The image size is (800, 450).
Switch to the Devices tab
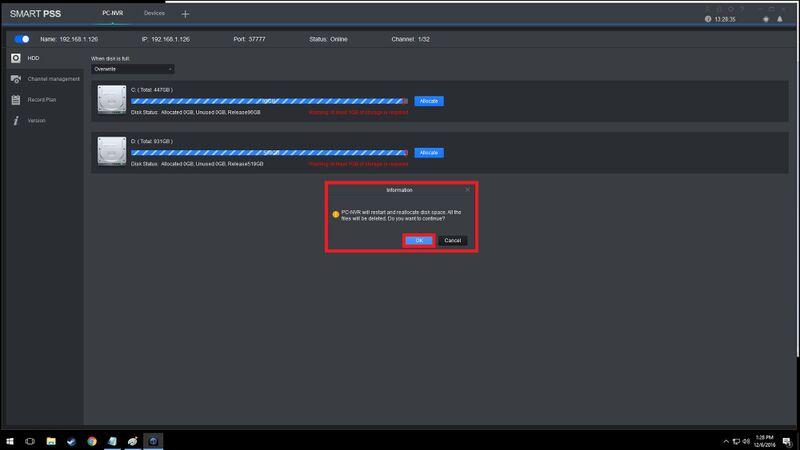154,13
